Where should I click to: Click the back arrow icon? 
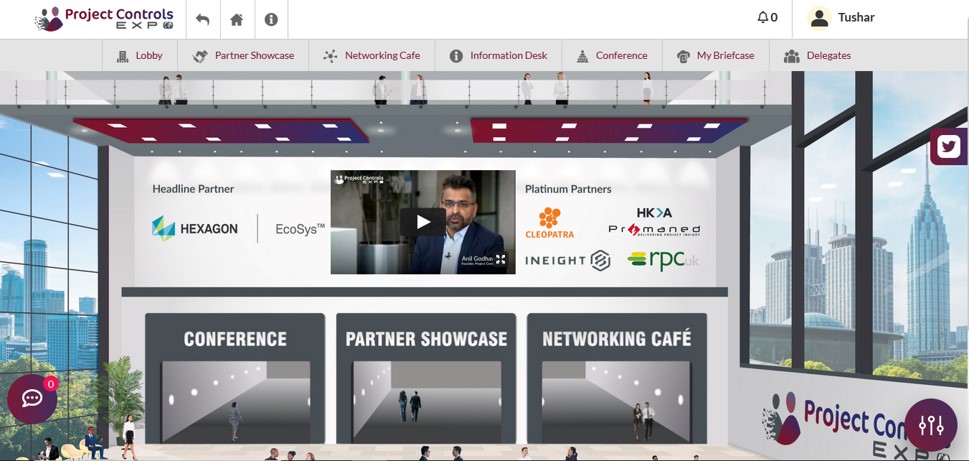coord(203,19)
